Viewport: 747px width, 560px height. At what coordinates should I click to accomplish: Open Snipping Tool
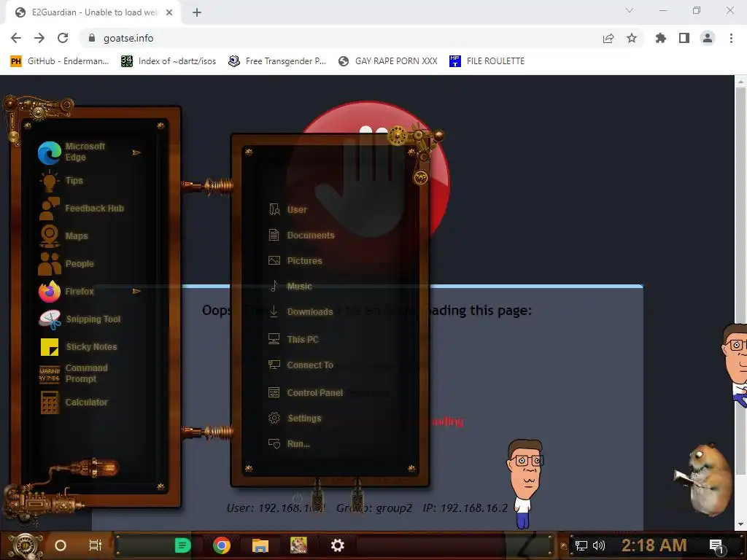[x=80, y=319]
